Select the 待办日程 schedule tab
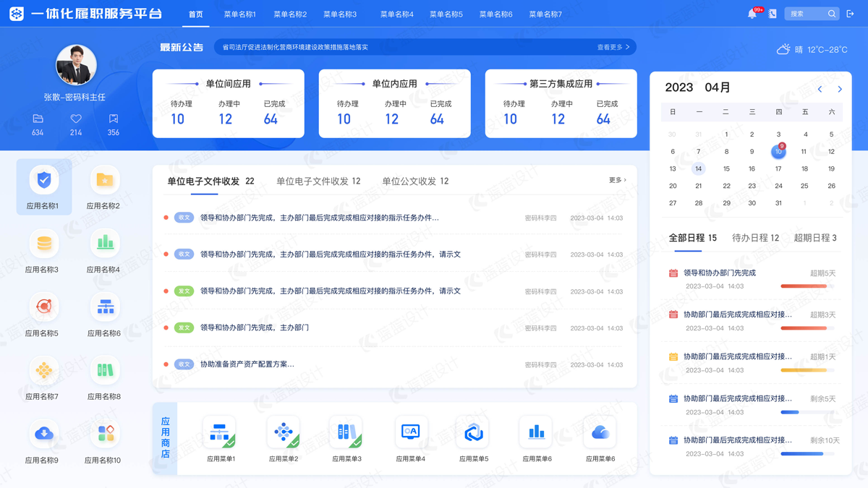 pyautogui.click(x=755, y=238)
